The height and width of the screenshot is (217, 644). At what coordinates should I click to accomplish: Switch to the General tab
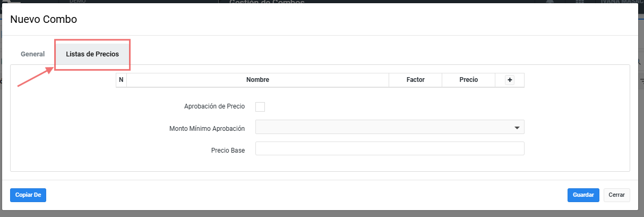click(x=32, y=54)
